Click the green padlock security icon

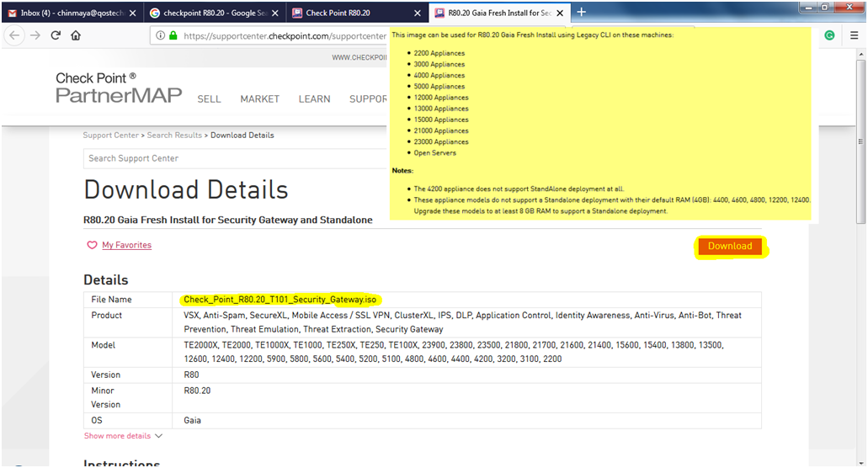click(x=173, y=35)
